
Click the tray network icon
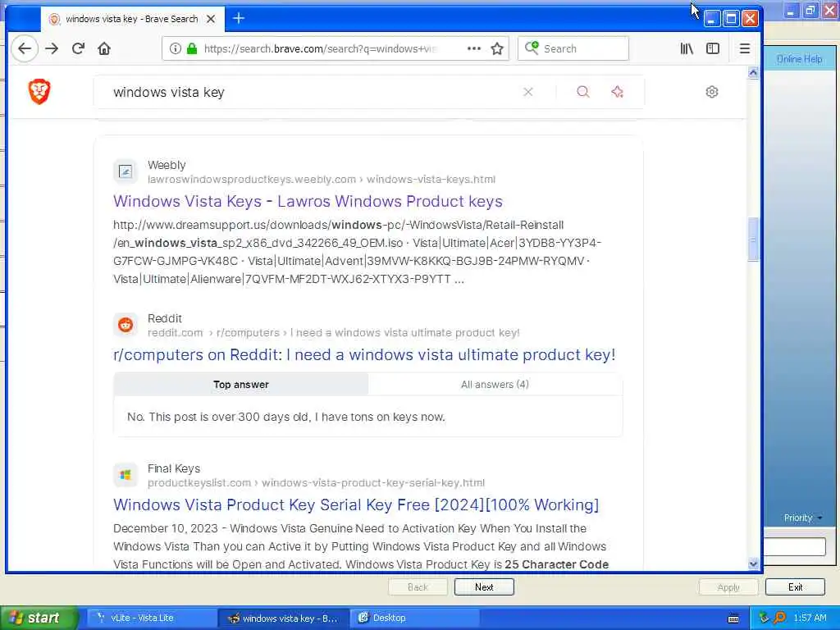coord(765,618)
